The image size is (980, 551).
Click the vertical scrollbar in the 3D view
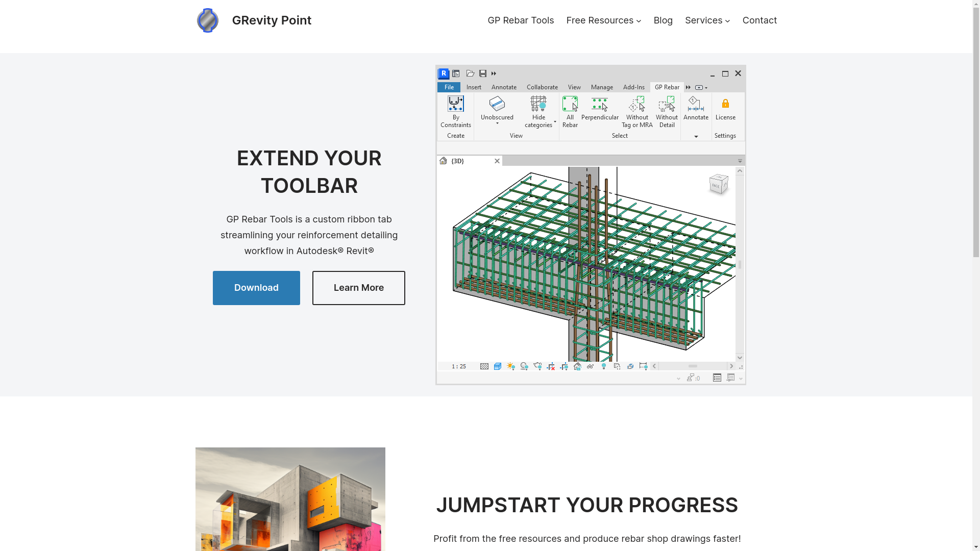(x=740, y=264)
